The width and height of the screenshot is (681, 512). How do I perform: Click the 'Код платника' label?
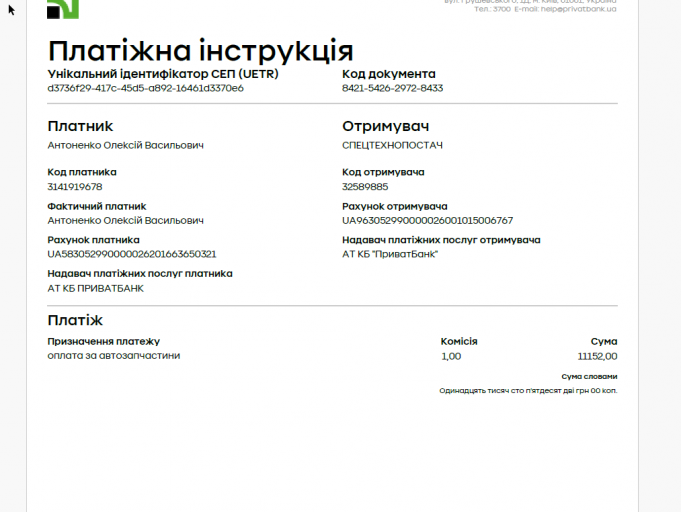coord(82,172)
